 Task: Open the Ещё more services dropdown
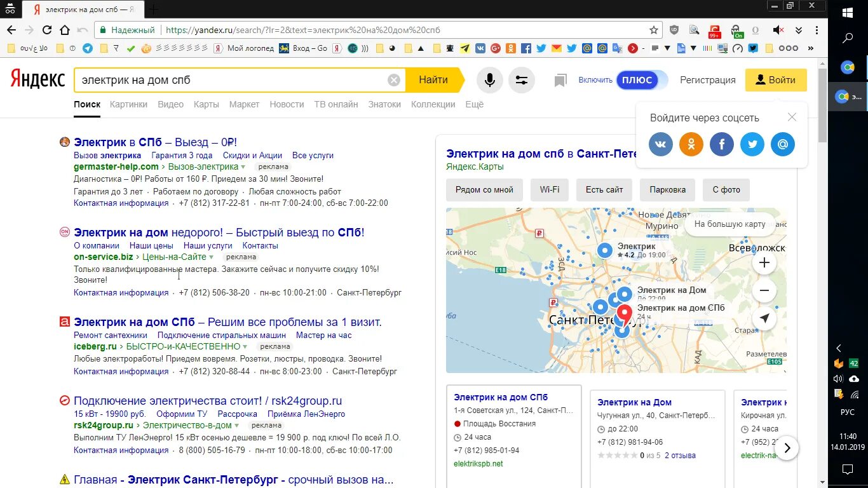point(474,104)
